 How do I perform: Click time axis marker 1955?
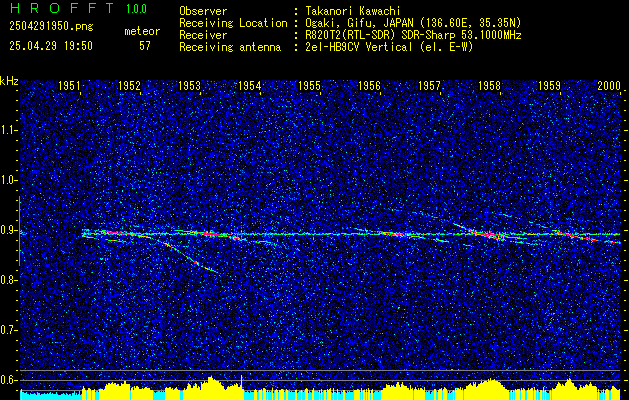pos(310,85)
